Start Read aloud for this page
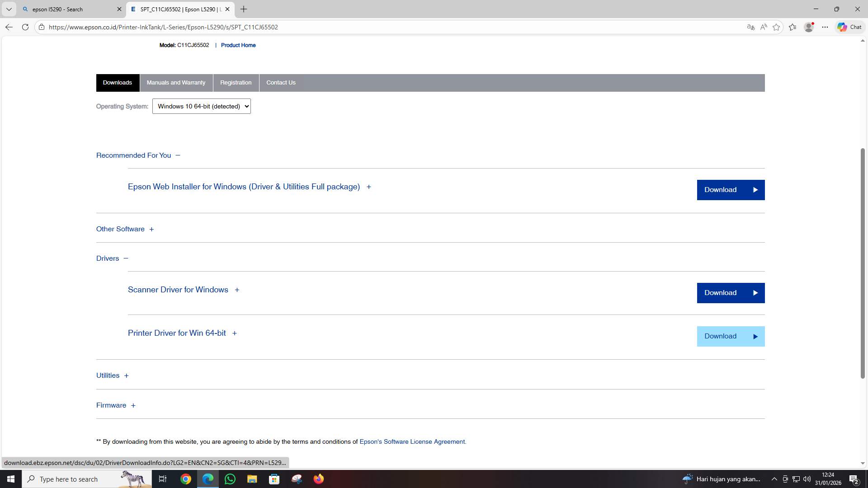 tap(764, 27)
